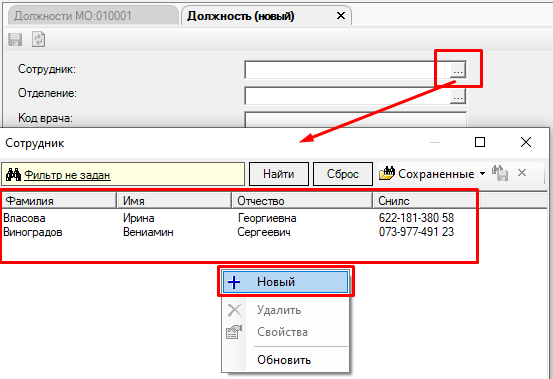Sort by the Фамилия column header
Viewport: 553px width, 379px height.
pos(59,201)
